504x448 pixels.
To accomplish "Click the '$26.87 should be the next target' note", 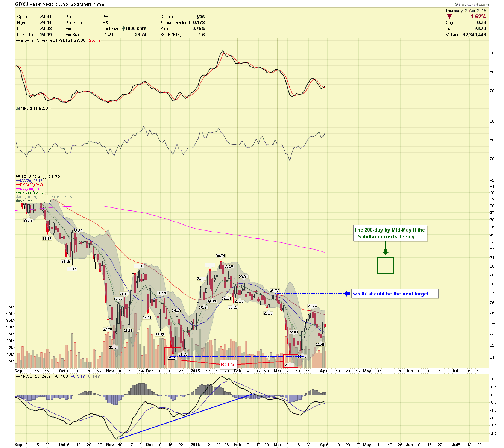I will pyautogui.click(x=395, y=294).
